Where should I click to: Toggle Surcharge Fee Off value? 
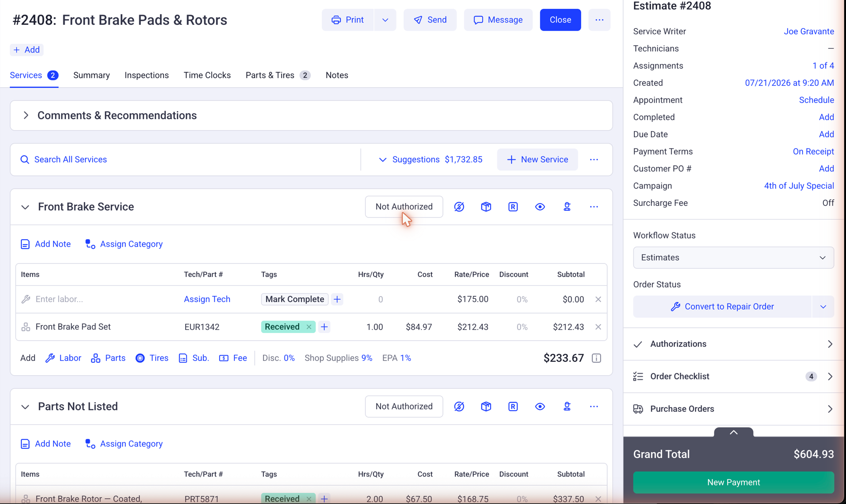point(828,203)
